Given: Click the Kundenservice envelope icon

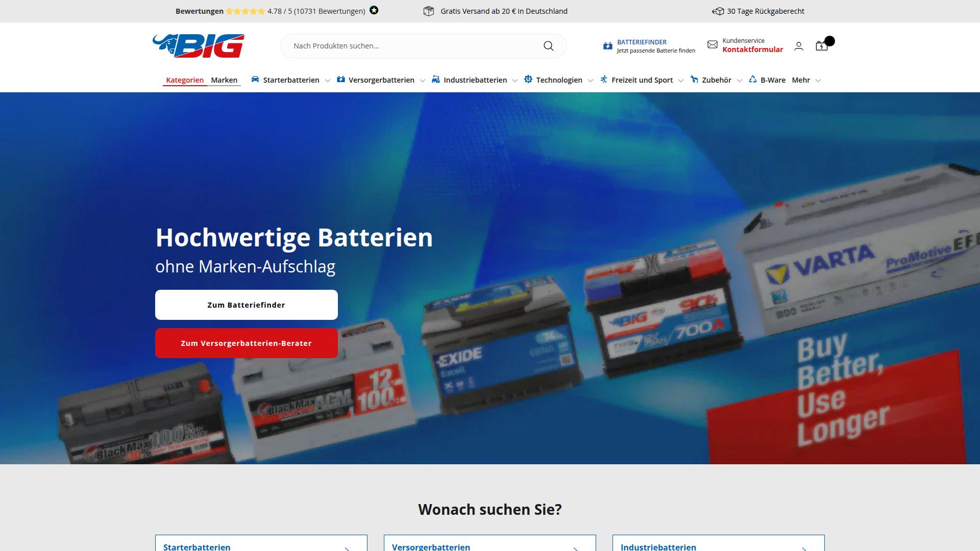Looking at the screenshot, I should pyautogui.click(x=712, y=45).
